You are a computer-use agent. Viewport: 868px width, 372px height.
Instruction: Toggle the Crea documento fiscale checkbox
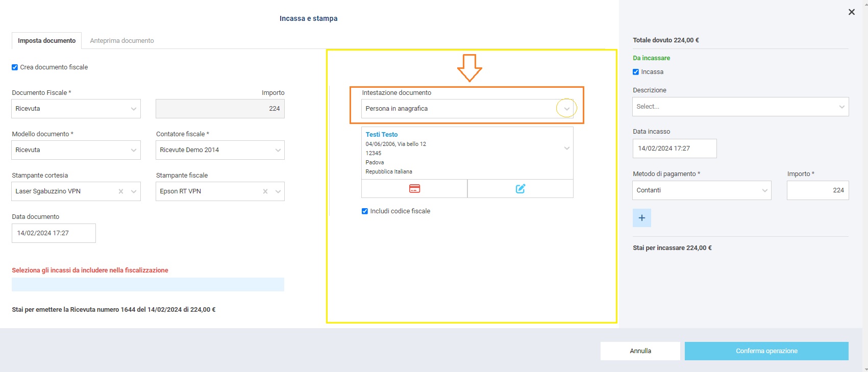click(15, 67)
